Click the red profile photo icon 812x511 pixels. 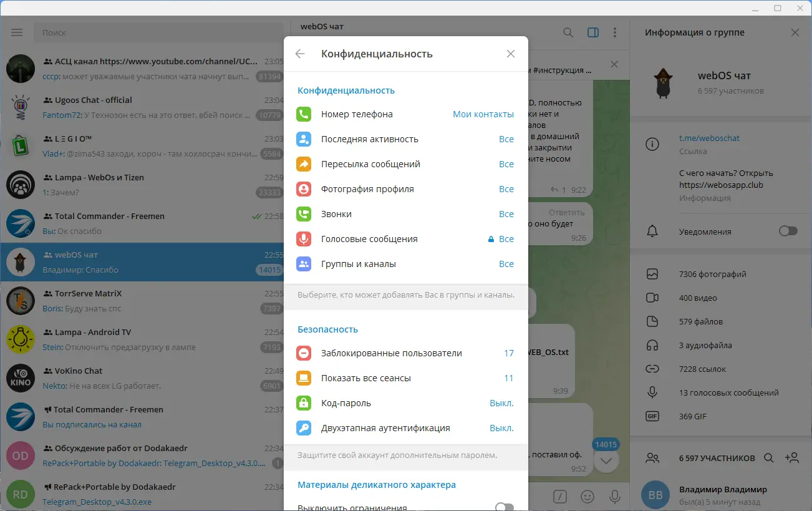[x=304, y=189]
